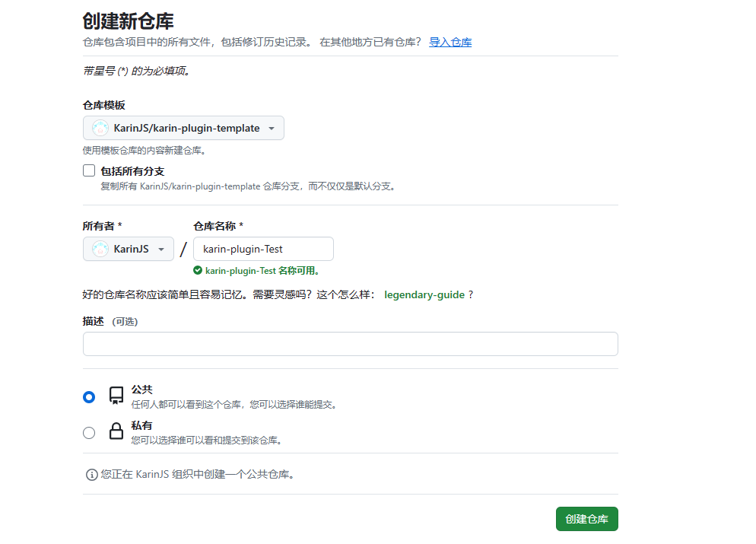Image resolution: width=756 pixels, height=544 pixels.
Task: Use the suggested name legendary-guide
Action: (x=424, y=294)
